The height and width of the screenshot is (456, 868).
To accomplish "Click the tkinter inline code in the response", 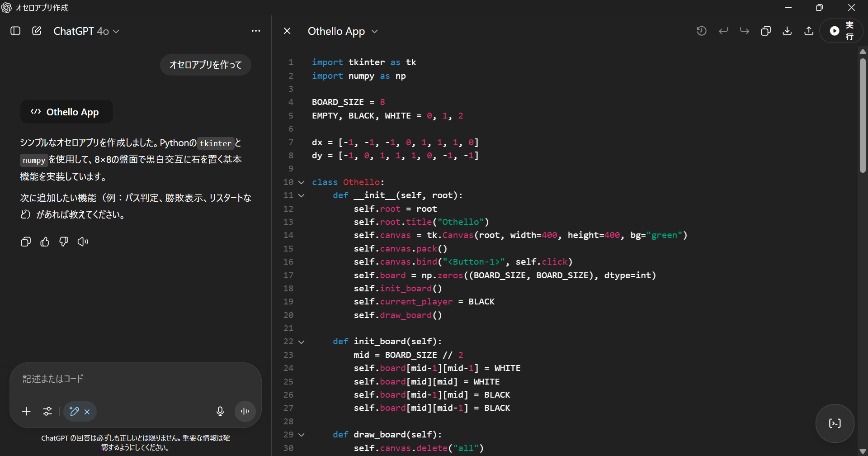I will pos(216,143).
